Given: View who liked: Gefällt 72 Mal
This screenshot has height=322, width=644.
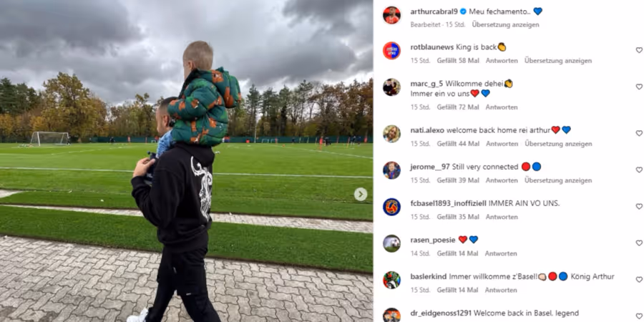Looking at the screenshot, I should coord(457,107).
